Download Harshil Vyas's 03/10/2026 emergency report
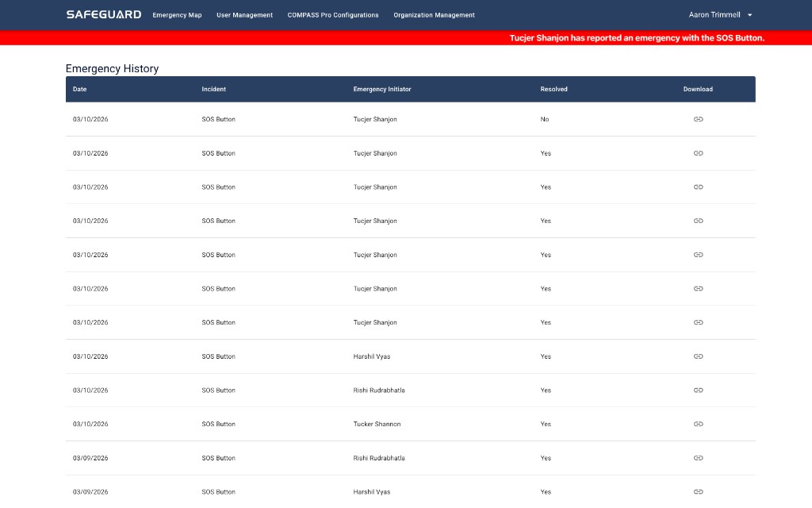Screen dimensions: 812x508 [698, 356]
